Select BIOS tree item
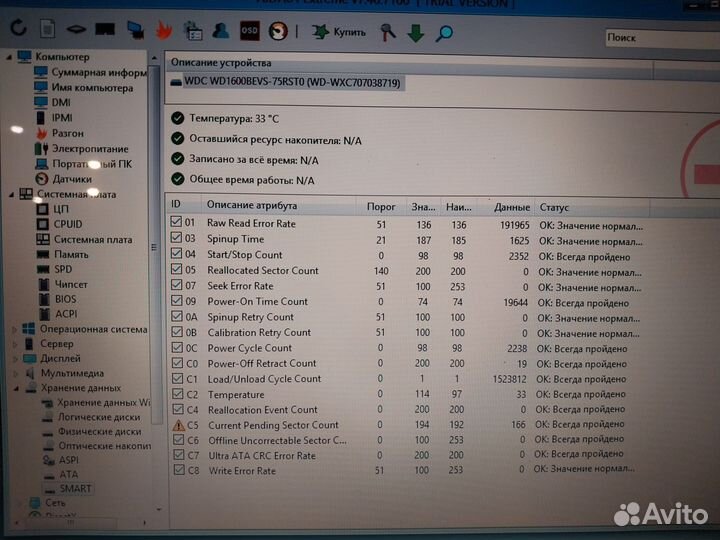The image size is (720, 540). (x=58, y=299)
